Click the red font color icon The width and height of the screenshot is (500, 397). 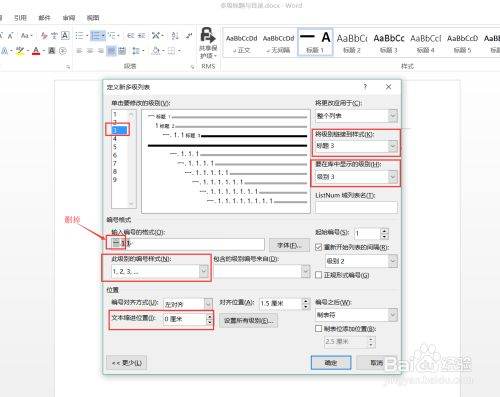(37, 51)
